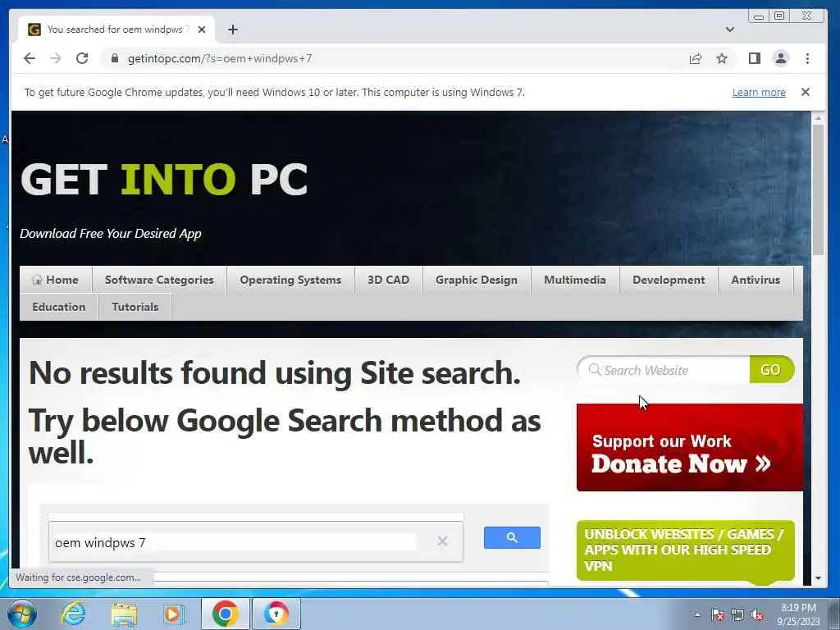Open the Learn more link
840x630 pixels.
click(x=759, y=92)
